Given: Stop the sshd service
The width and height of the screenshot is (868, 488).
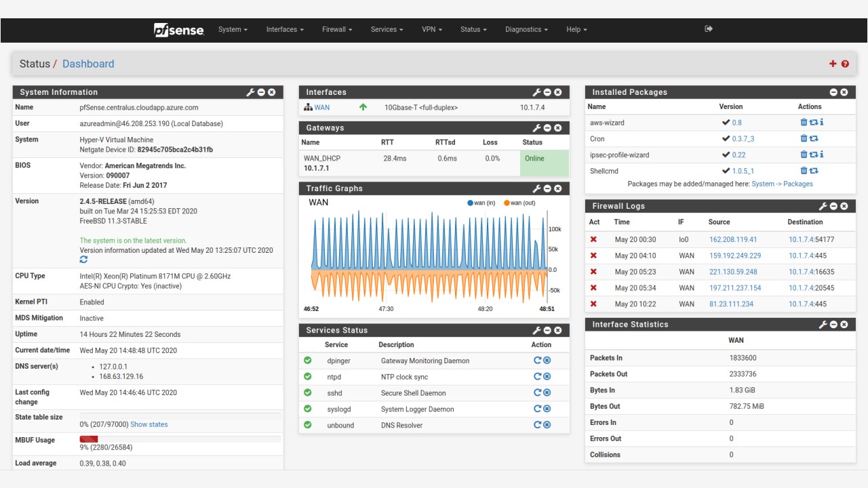Looking at the screenshot, I should tap(547, 393).
